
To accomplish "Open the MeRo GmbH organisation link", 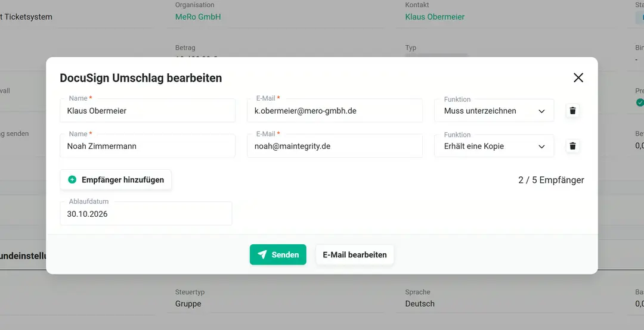I will 198,17.
